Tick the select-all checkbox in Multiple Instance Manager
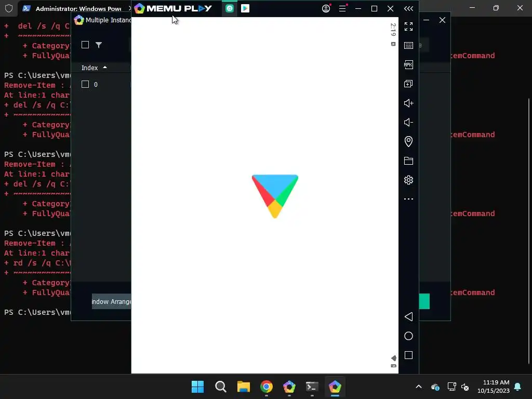This screenshot has height=399, width=532. tap(85, 45)
